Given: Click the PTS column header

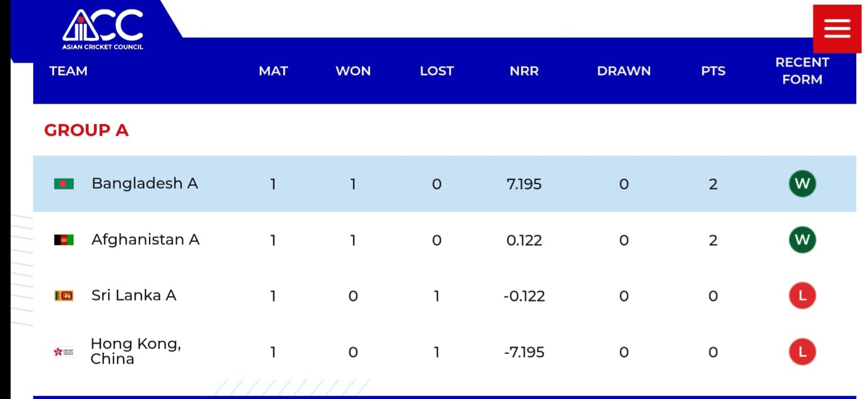Looking at the screenshot, I should click(713, 71).
